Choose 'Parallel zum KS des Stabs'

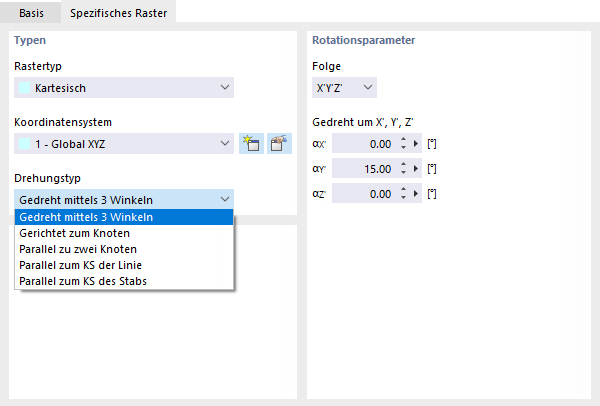tap(83, 280)
